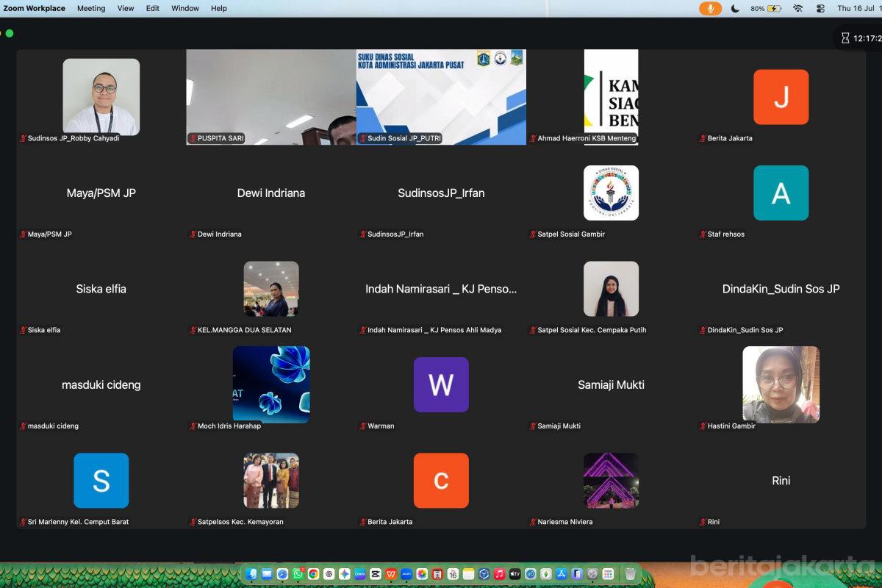Click Moch Idris Harahap's blue avatar

coord(271,384)
